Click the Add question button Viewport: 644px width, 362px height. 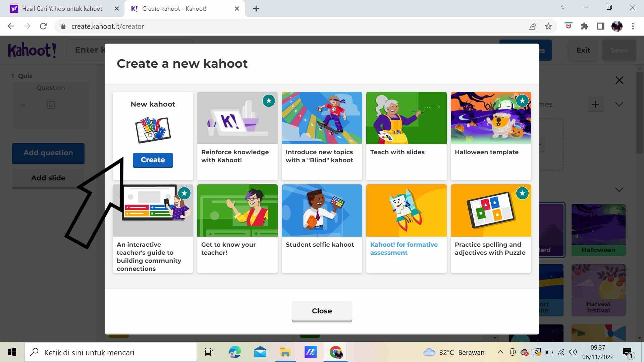pyautogui.click(x=48, y=153)
